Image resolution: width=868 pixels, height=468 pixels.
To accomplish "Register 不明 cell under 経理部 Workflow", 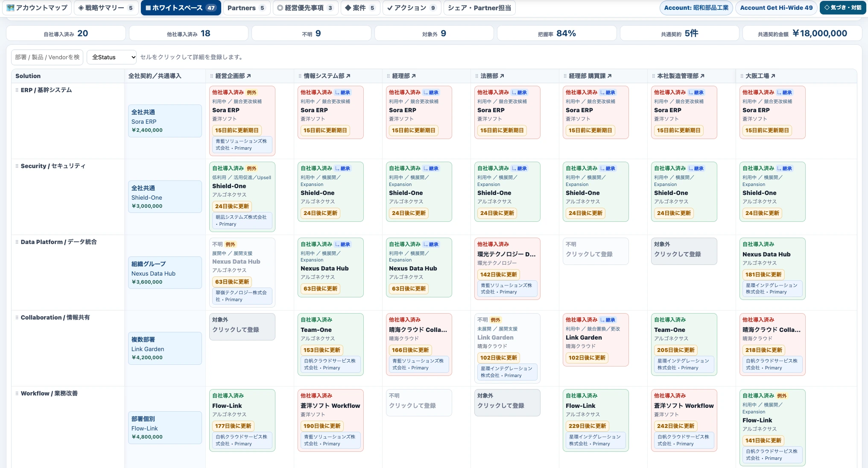I will point(419,402).
